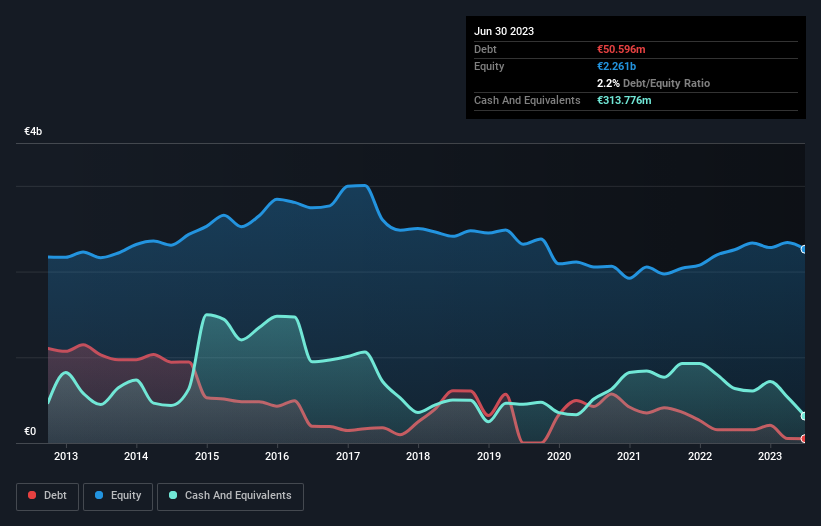
Task: Click the 2013 x-axis label
Action: click(x=66, y=456)
